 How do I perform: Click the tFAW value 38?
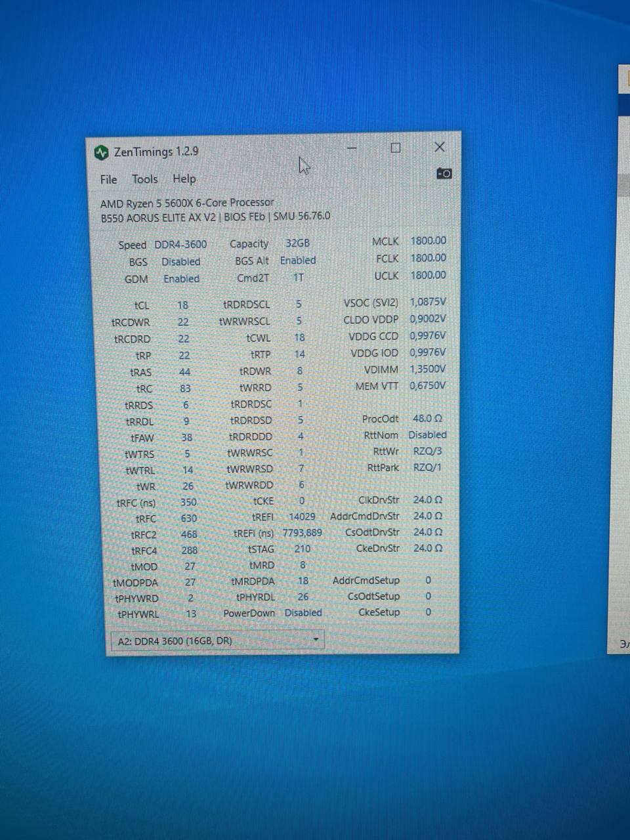tap(186, 437)
